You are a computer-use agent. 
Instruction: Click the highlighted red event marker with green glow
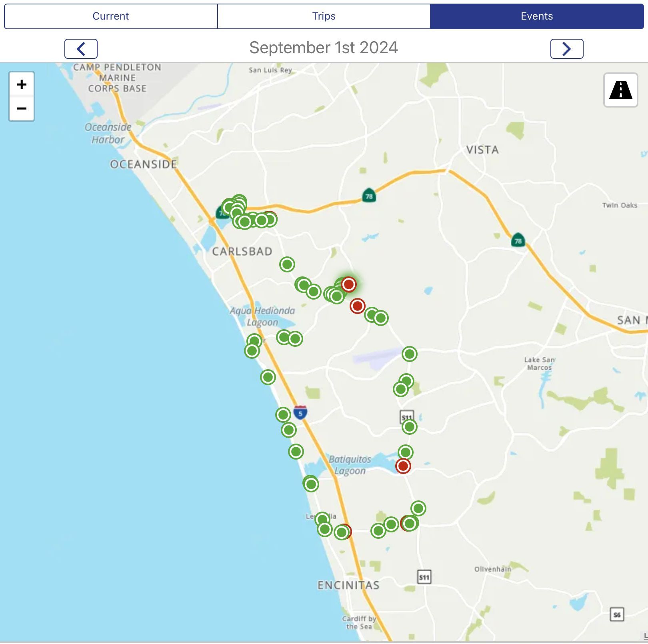point(349,284)
